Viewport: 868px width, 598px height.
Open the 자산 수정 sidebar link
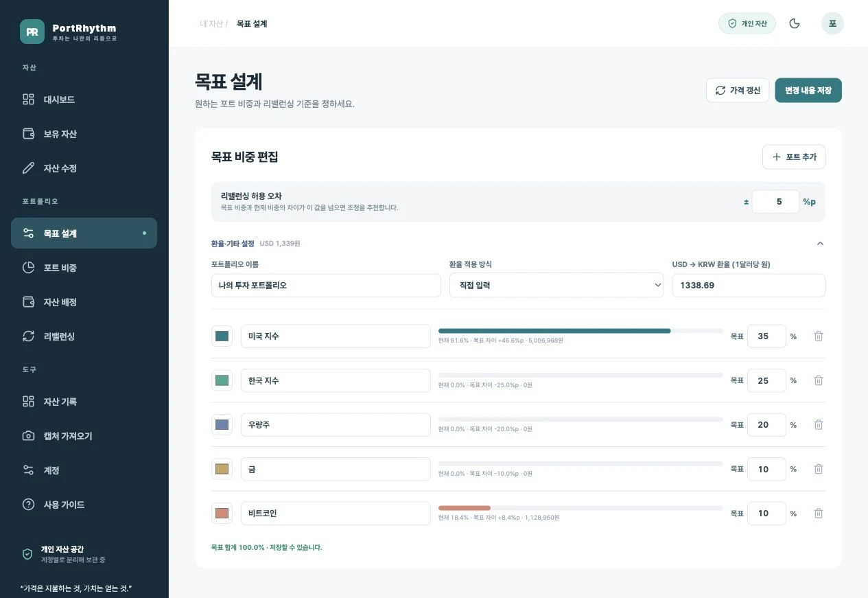coord(84,168)
